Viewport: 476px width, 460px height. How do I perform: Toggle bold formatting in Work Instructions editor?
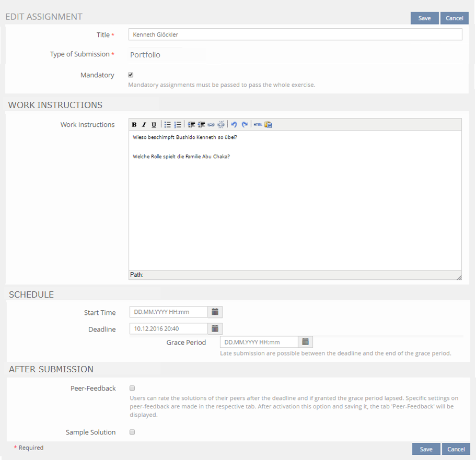tap(134, 125)
